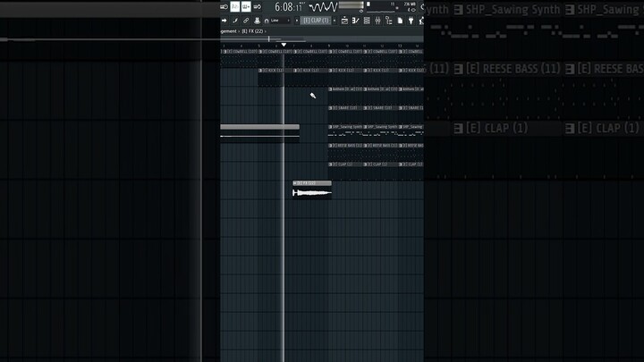Click the magnet snap icon
The image size is (644, 362).
coord(267,21)
